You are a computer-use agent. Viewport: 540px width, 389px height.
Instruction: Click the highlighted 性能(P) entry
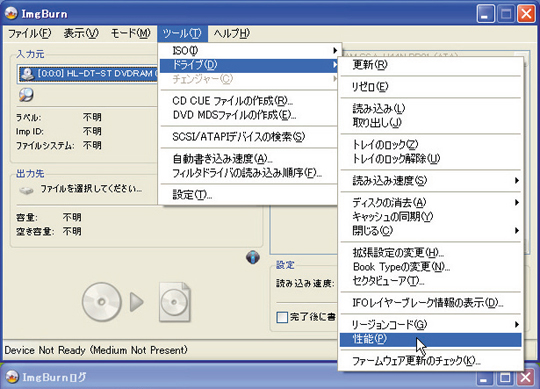[430, 339]
